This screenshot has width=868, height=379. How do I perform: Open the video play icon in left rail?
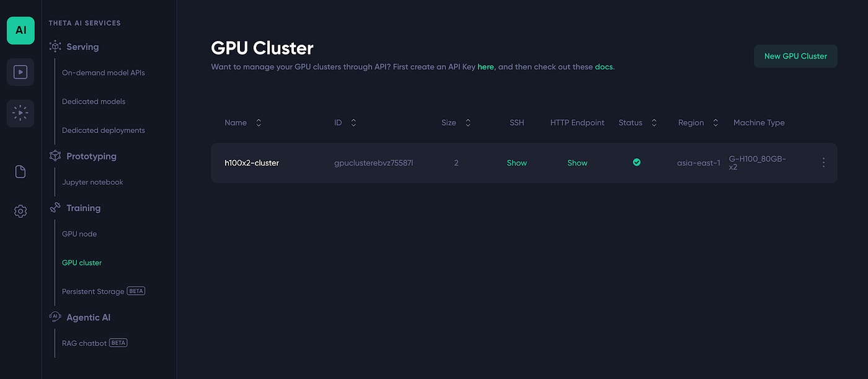(x=20, y=72)
